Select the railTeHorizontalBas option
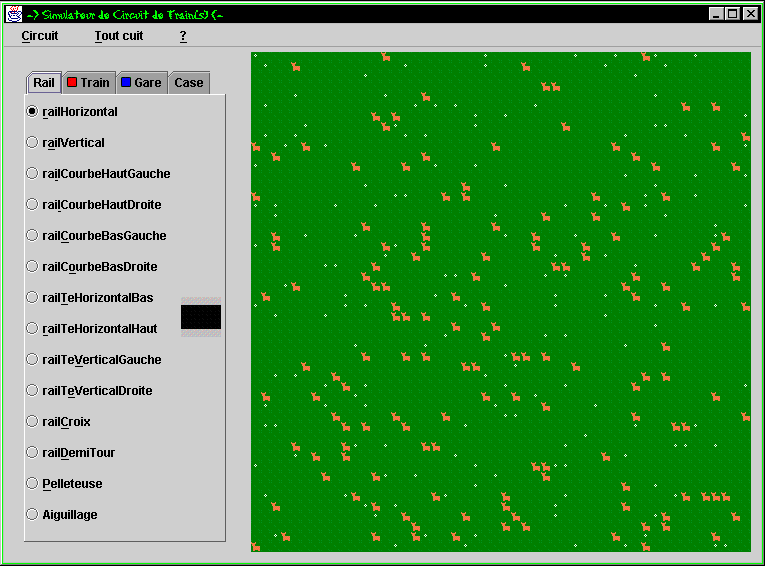Image resolution: width=765 pixels, height=566 pixels. tap(33, 298)
